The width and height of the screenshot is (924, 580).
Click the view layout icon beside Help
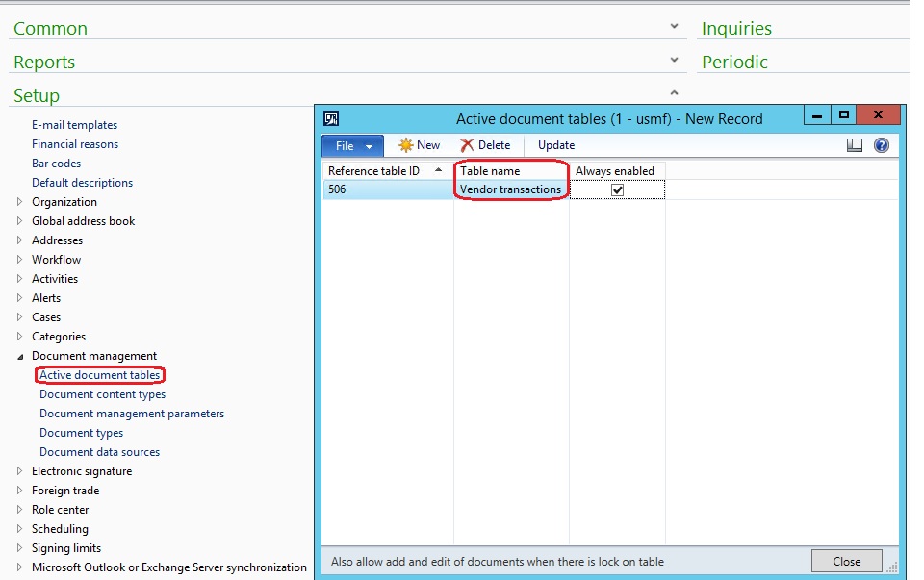pyautogui.click(x=854, y=145)
